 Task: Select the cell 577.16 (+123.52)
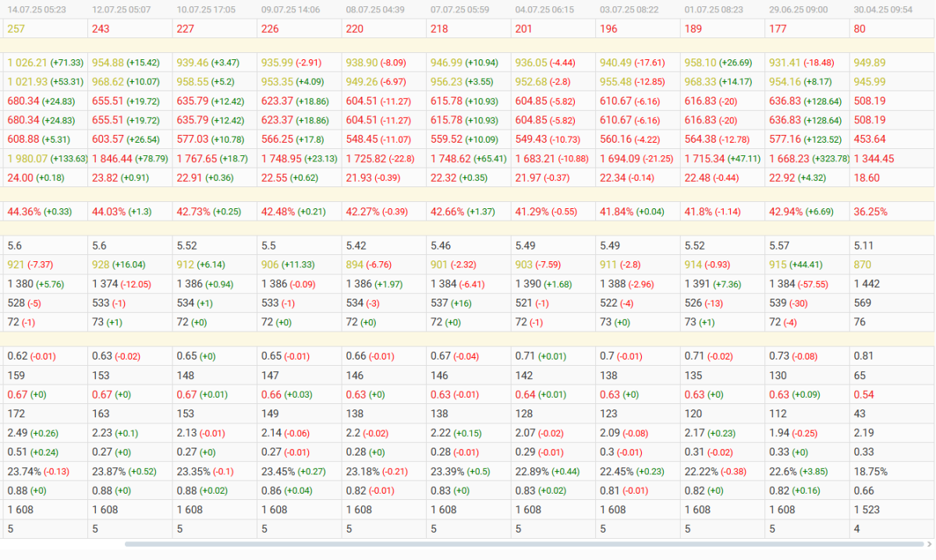(x=806, y=140)
